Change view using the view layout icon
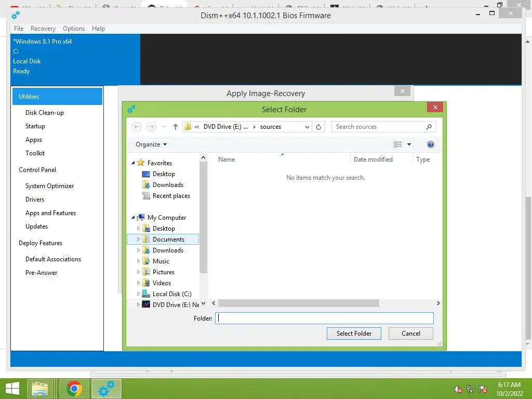This screenshot has width=532, height=399. [x=397, y=144]
